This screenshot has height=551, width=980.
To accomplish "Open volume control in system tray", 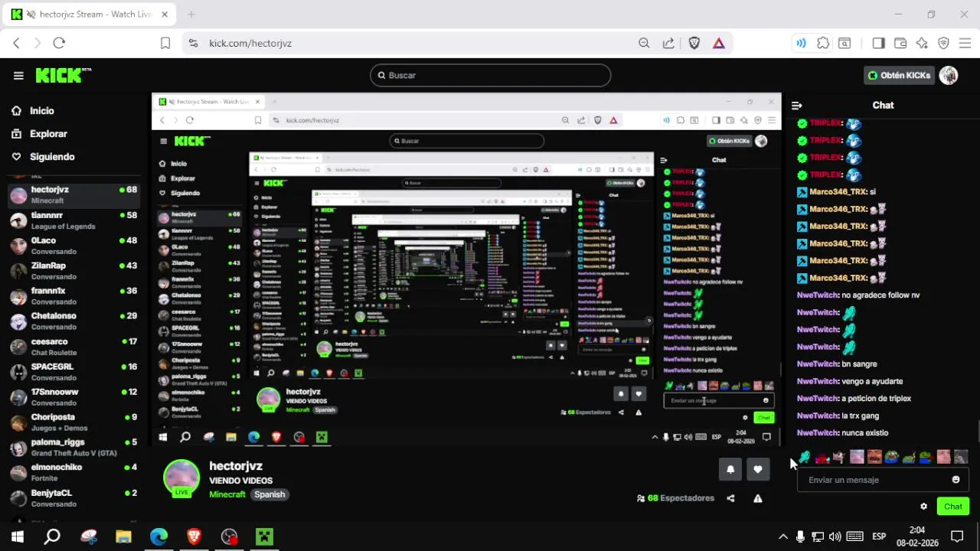I will [x=835, y=536].
